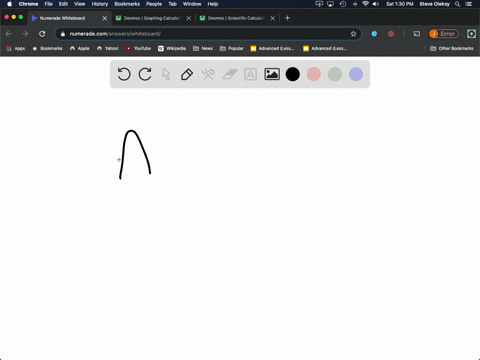Go back to the previous page

[x=9, y=34]
